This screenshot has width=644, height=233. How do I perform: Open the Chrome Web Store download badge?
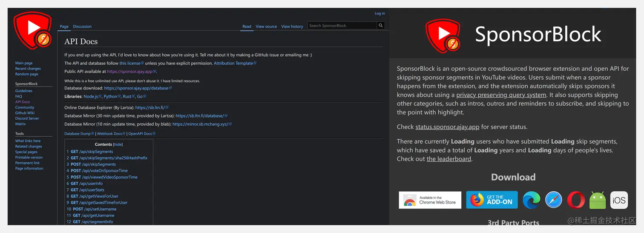click(x=430, y=200)
